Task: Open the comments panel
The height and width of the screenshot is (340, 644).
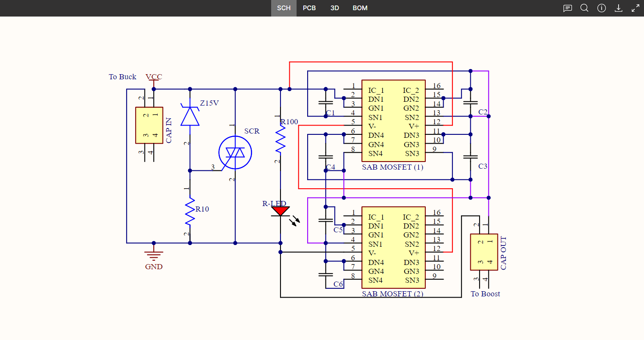Action: coord(567,8)
